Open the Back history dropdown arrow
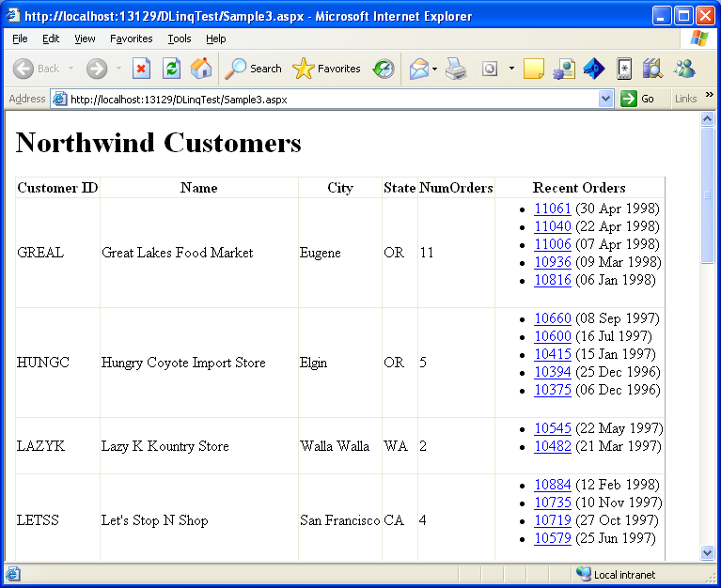Screen dimensions: 721x588 coord(71,69)
